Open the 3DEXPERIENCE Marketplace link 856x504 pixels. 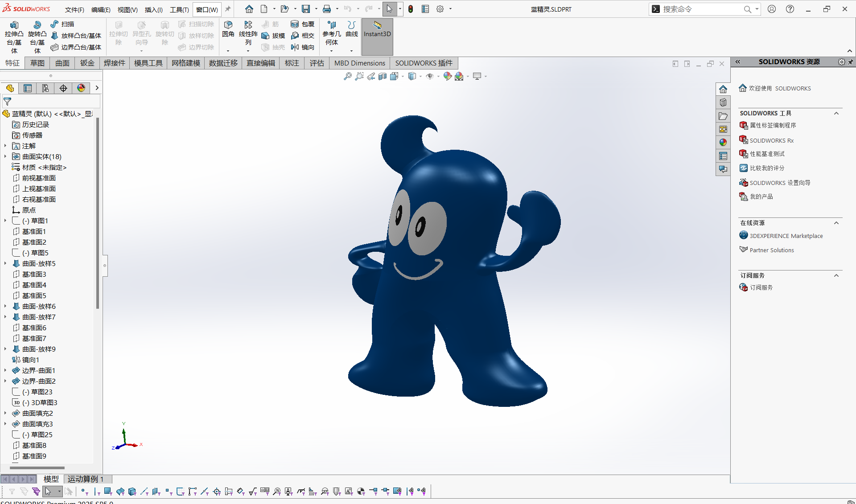[x=786, y=236]
